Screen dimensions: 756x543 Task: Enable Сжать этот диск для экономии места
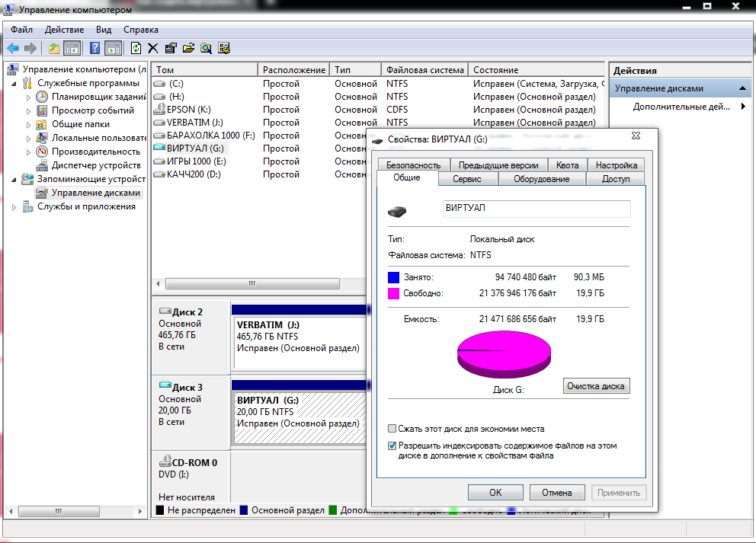pos(392,428)
